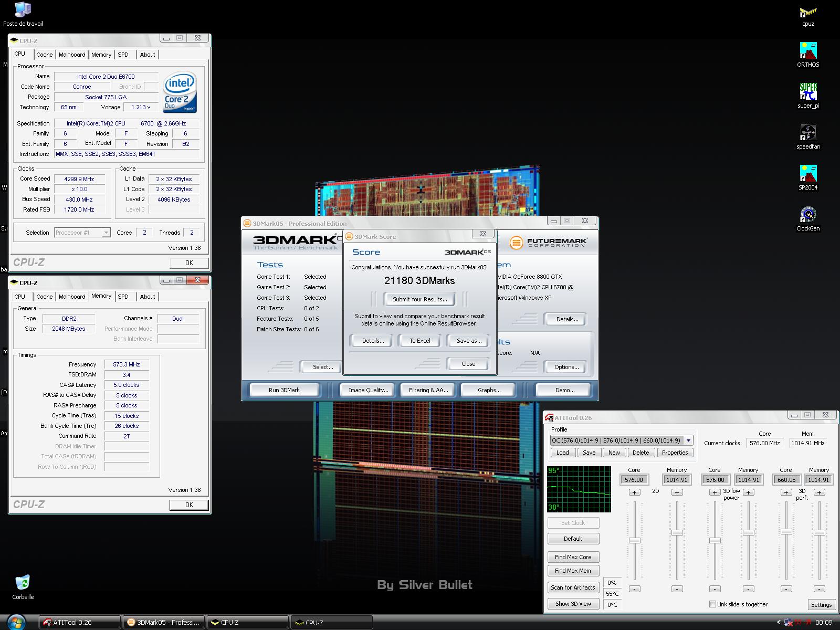Launch the super_pi desktop shortcut

tap(808, 96)
